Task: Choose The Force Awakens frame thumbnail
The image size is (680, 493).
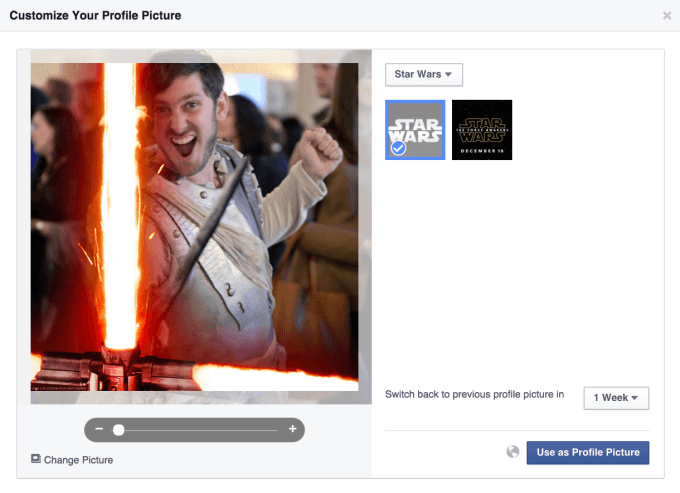Action: pos(482,129)
